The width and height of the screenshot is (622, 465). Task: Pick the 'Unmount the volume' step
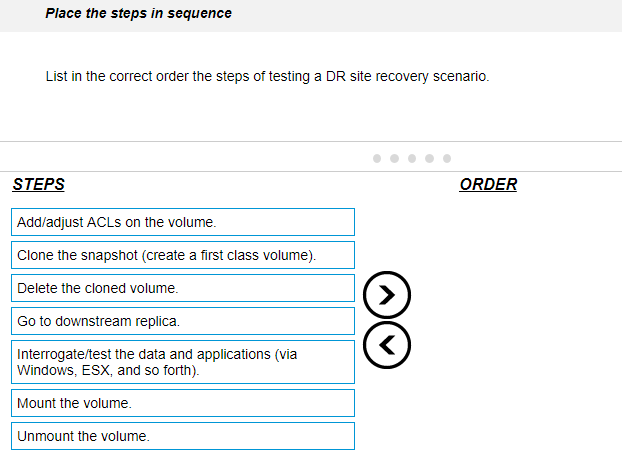pos(184,436)
